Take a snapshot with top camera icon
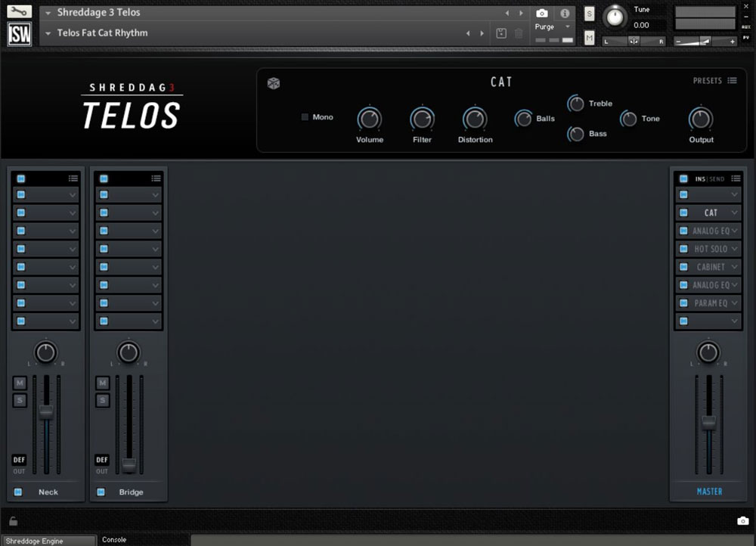This screenshot has height=546, width=756. [x=542, y=13]
